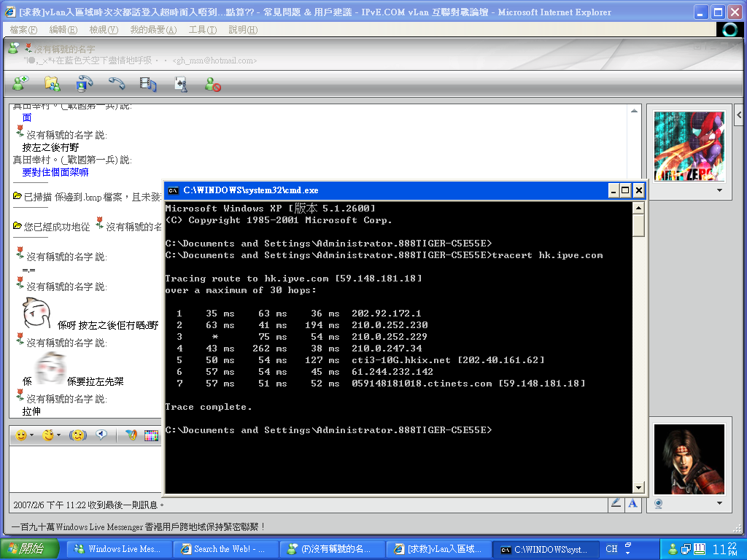
Task: Open the activities icon in Messenger toolbar
Action: pos(148,85)
